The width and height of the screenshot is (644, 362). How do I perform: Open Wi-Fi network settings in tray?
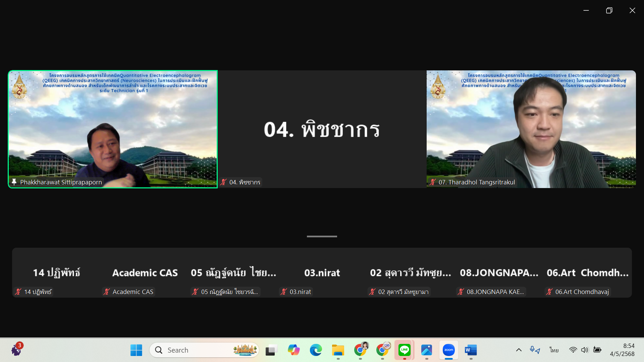(573, 350)
